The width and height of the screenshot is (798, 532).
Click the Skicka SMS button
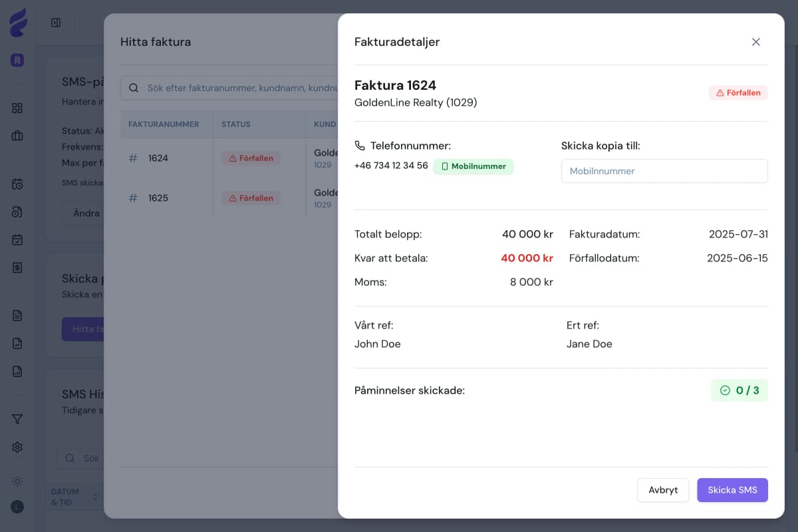click(732, 489)
